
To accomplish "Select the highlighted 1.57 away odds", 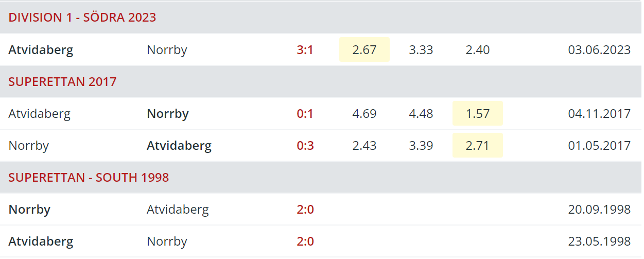I will coord(478,113).
